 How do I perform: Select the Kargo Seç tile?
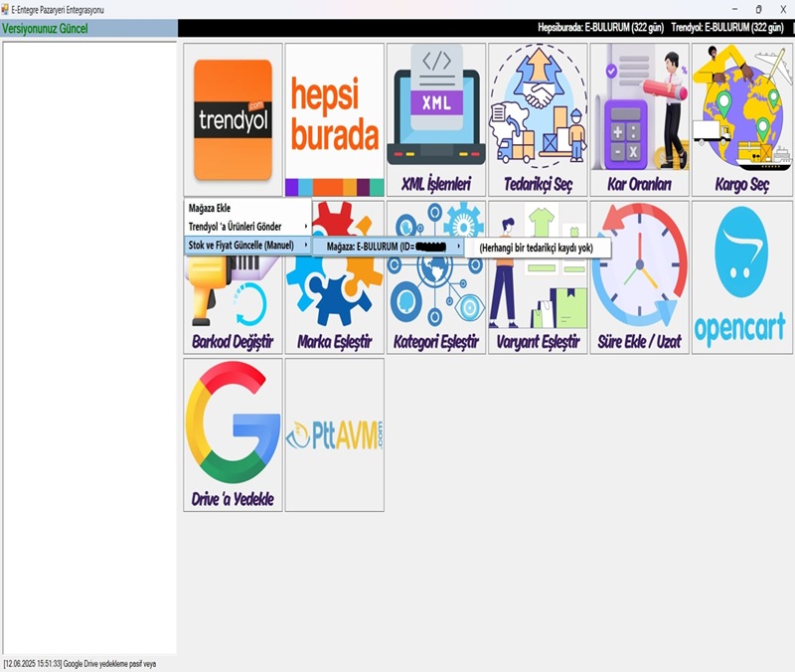tap(741, 119)
